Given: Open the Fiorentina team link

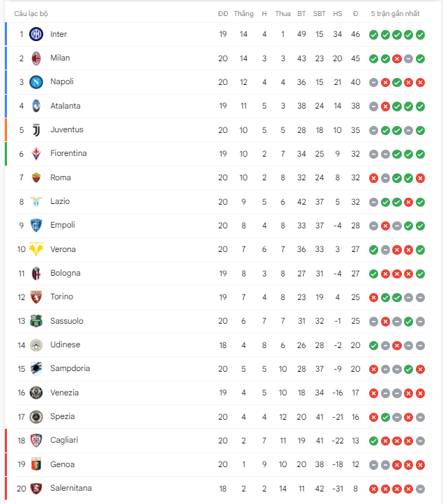Looking at the screenshot, I should click(68, 153).
